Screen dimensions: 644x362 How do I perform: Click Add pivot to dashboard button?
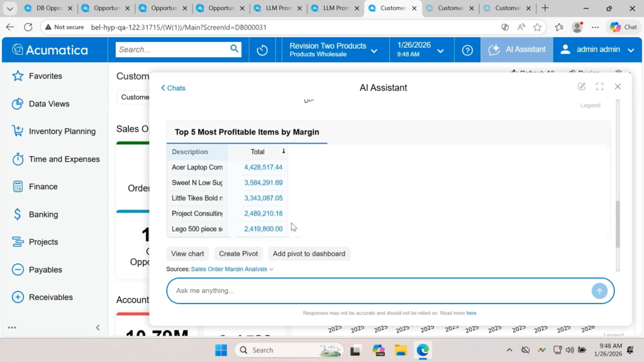(308, 253)
